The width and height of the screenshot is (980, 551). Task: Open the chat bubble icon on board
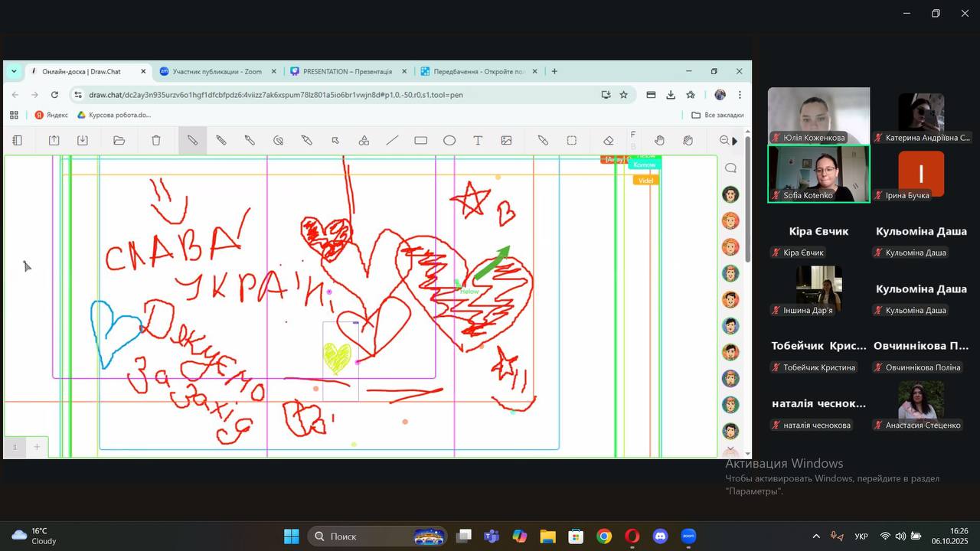point(730,168)
